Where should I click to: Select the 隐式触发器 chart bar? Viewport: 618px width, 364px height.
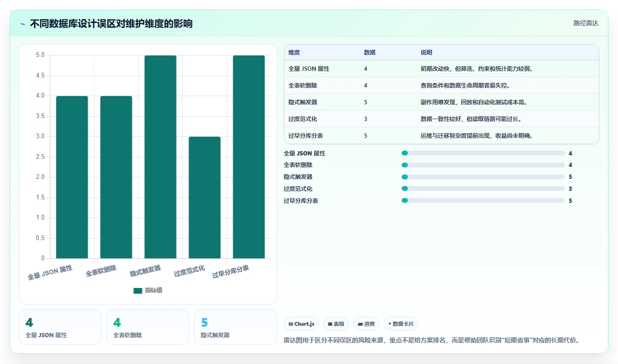coord(160,157)
